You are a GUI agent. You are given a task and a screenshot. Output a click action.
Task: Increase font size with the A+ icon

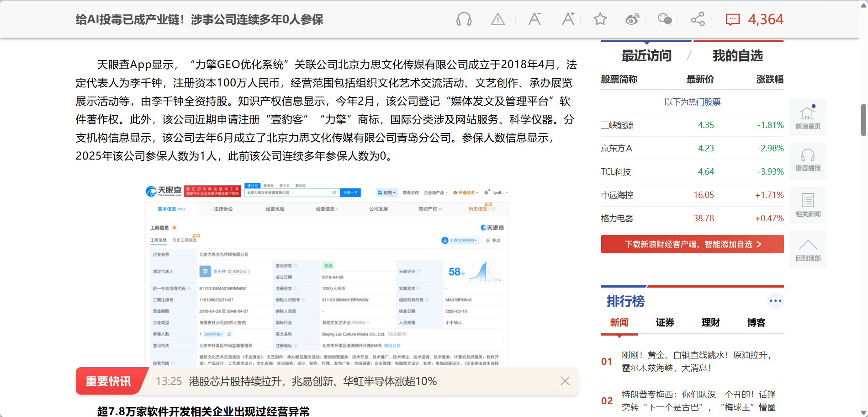(568, 19)
